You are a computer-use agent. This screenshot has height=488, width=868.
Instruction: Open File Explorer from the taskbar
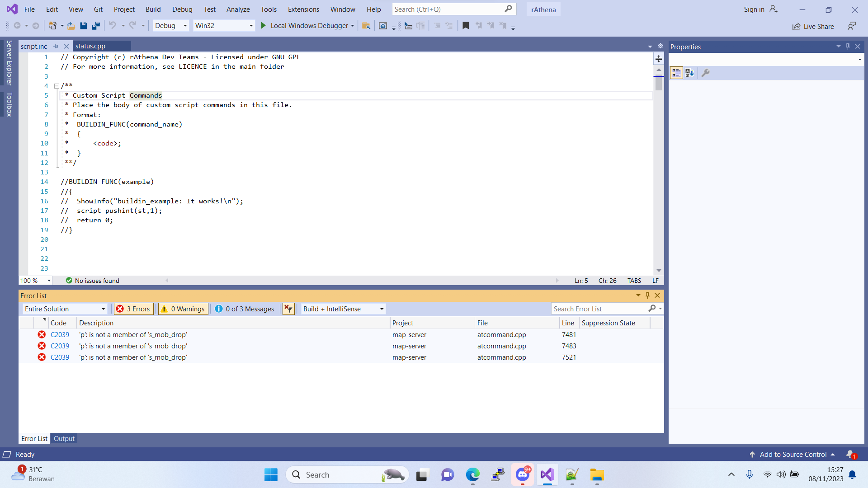(597, 475)
